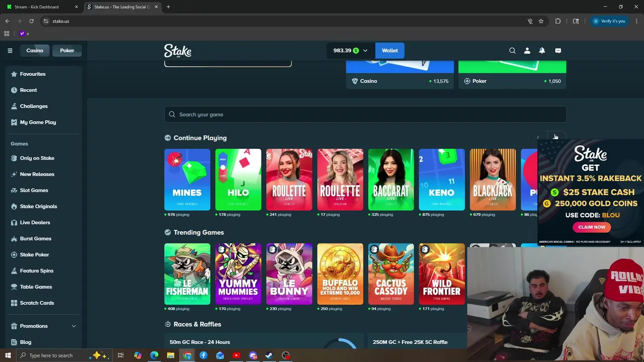Open Buffalo Hold and Win thumbnail
Viewport: 644px width, 362px height.
pos(340,274)
